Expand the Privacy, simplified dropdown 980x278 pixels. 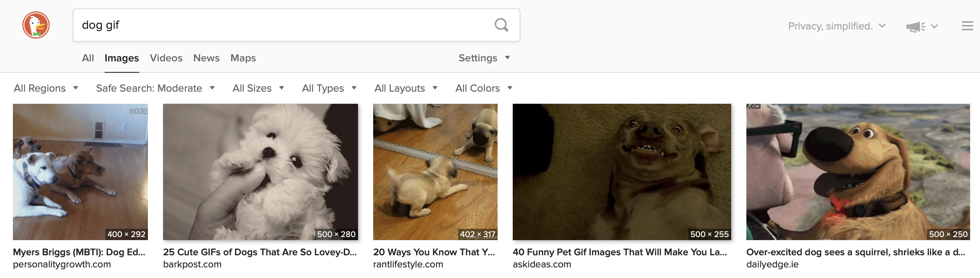(x=836, y=26)
